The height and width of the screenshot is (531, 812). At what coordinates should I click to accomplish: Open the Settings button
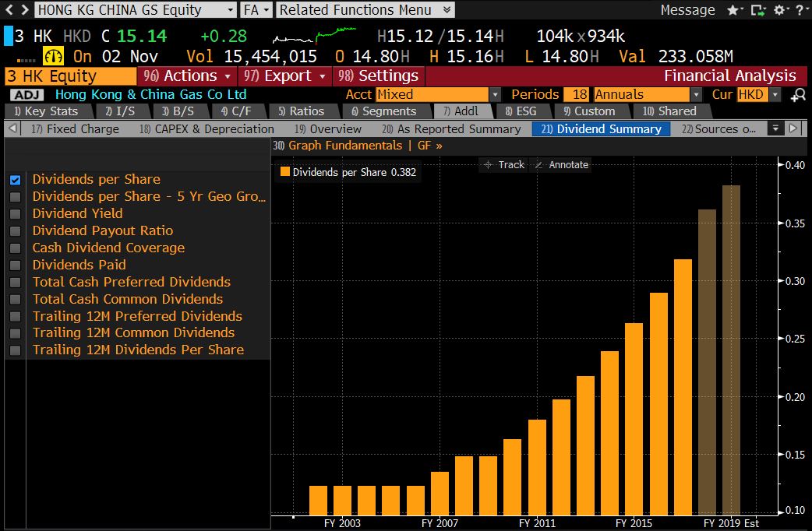pos(379,76)
